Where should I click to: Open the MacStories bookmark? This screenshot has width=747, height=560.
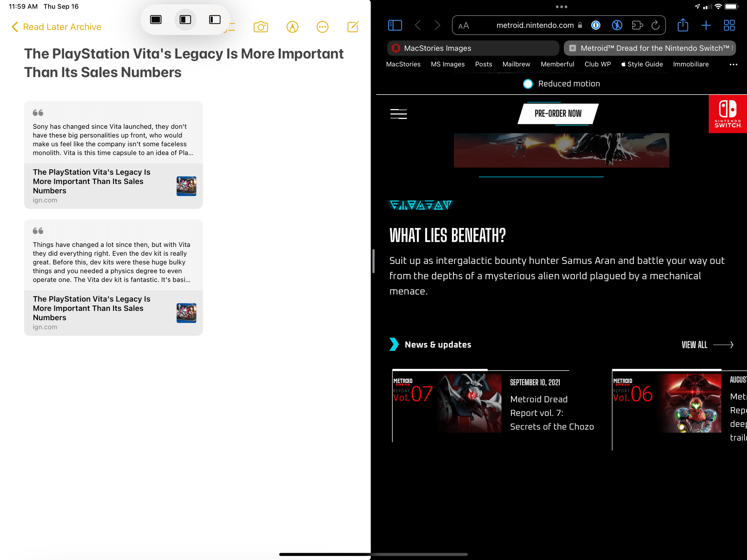click(403, 64)
